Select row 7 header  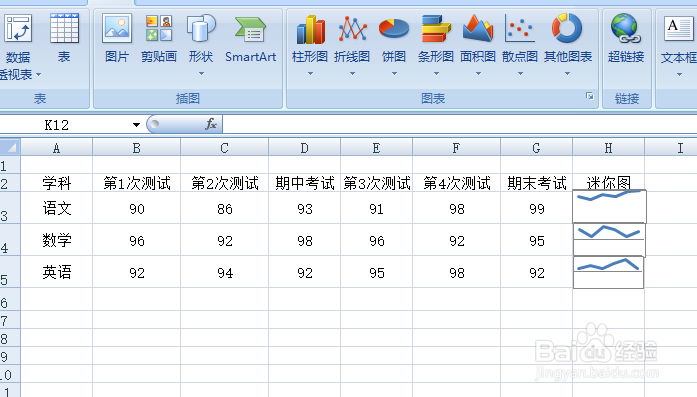pyautogui.click(x=10, y=320)
